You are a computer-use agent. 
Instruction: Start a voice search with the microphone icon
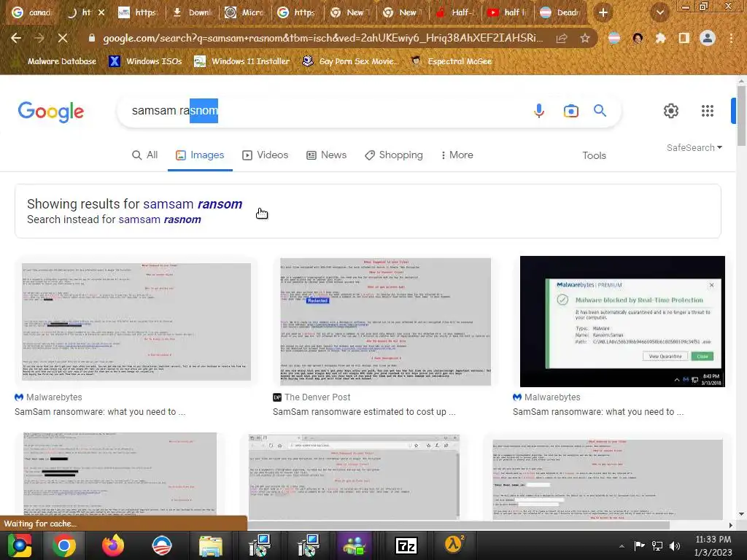tap(539, 111)
